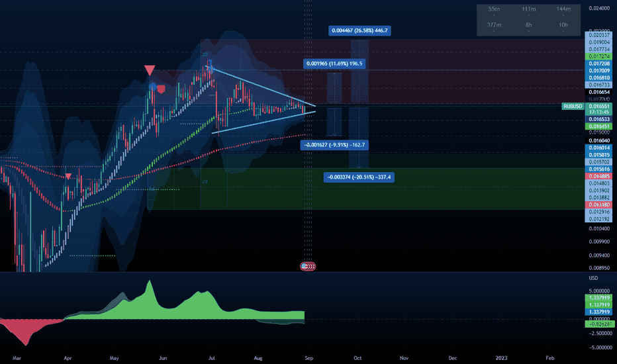
Task: Click the Apr label on time axis
Action: tap(68, 358)
